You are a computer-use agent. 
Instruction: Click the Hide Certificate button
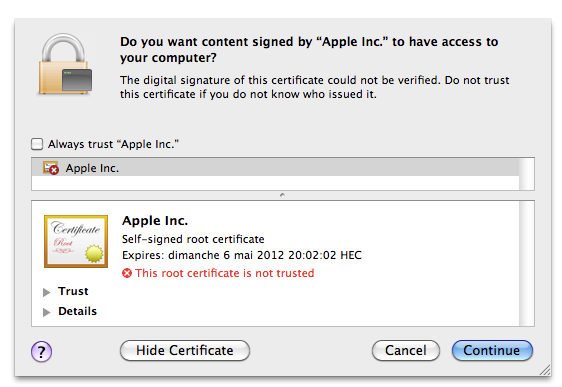point(185,350)
